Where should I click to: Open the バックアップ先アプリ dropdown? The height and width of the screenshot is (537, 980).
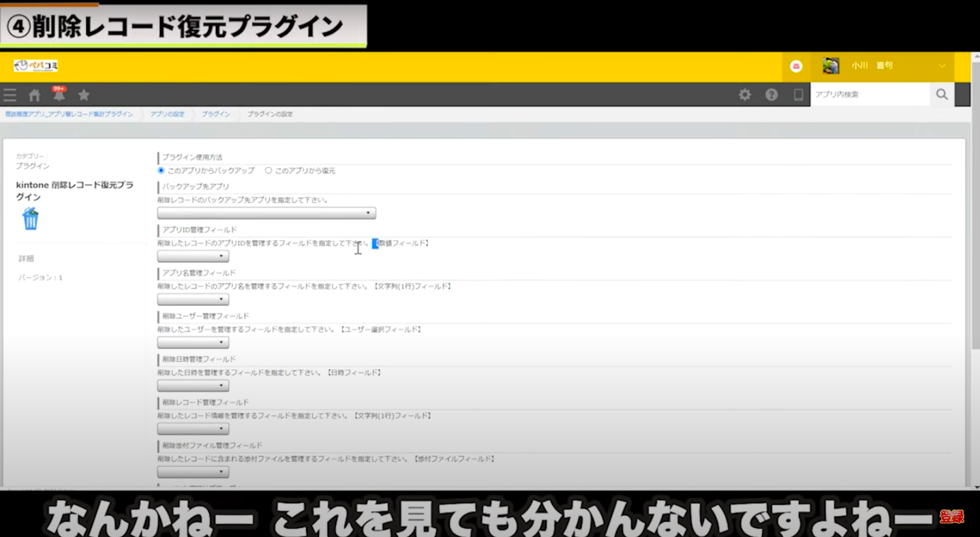coord(266,213)
